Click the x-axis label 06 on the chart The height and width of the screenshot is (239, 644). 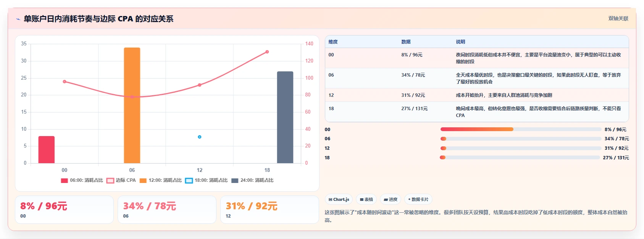(132, 170)
